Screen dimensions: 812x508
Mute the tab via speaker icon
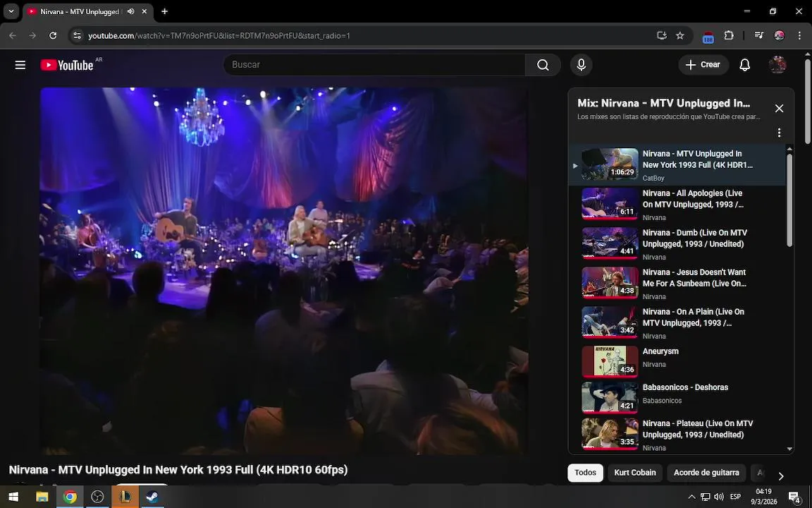coord(131,11)
